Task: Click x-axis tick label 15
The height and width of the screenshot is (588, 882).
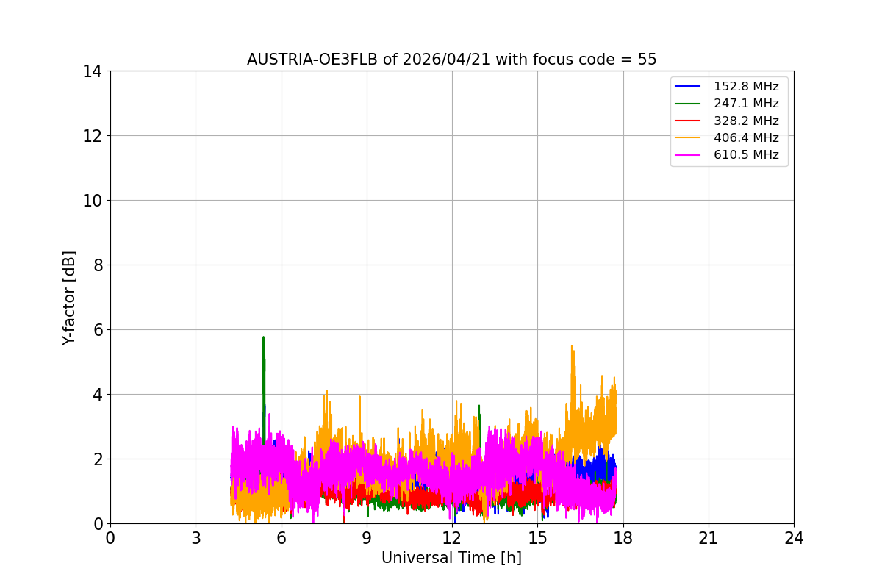Action: click(537, 538)
